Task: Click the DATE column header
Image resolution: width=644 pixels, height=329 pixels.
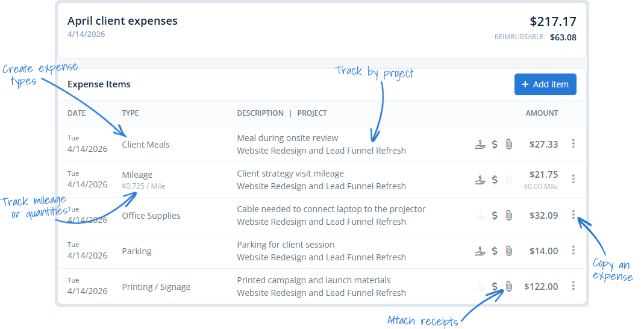Action: [x=77, y=113]
